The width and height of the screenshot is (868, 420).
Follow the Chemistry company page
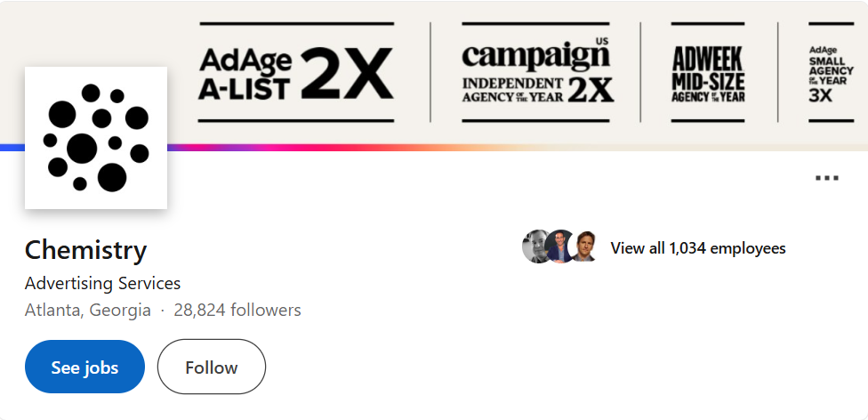click(211, 367)
